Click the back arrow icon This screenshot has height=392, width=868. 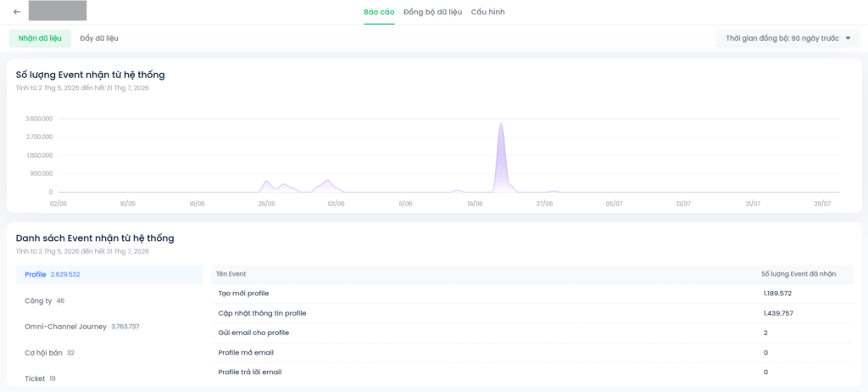(x=17, y=12)
